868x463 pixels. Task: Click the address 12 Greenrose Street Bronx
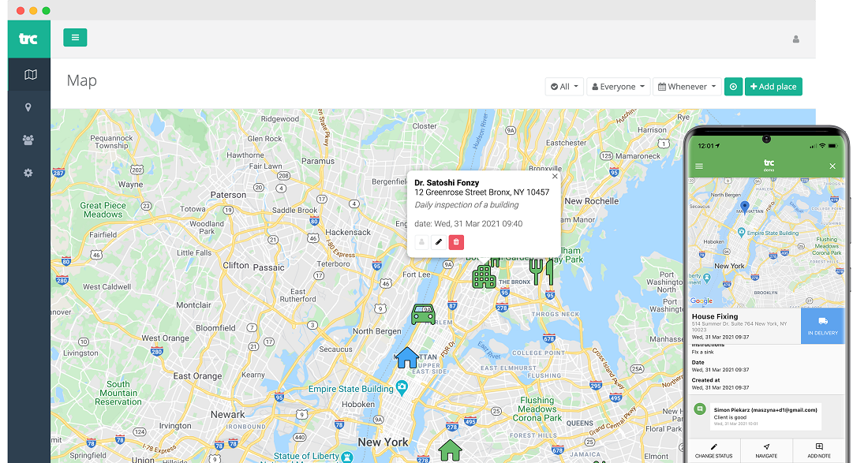481,192
